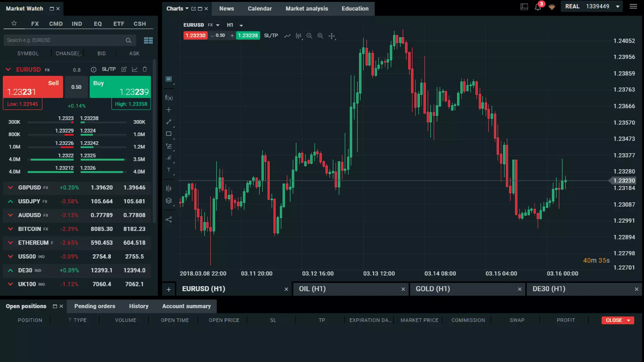Toggle SL/TP in the chart toolbar
The width and height of the screenshot is (644, 362).
[x=271, y=36]
